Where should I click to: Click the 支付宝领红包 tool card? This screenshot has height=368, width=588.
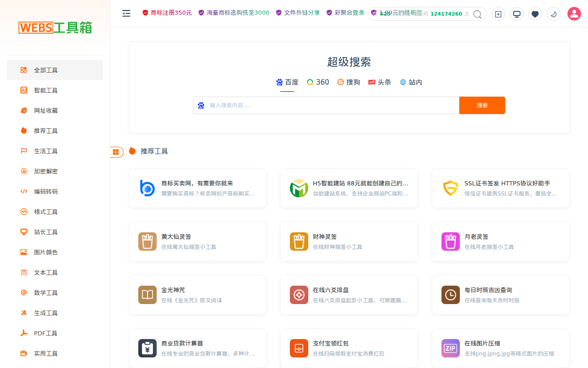point(349,348)
